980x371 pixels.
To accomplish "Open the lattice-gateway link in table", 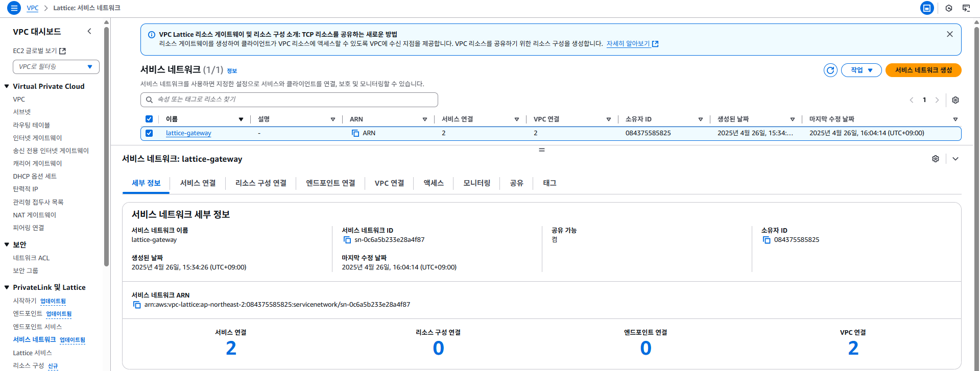I will coord(188,133).
